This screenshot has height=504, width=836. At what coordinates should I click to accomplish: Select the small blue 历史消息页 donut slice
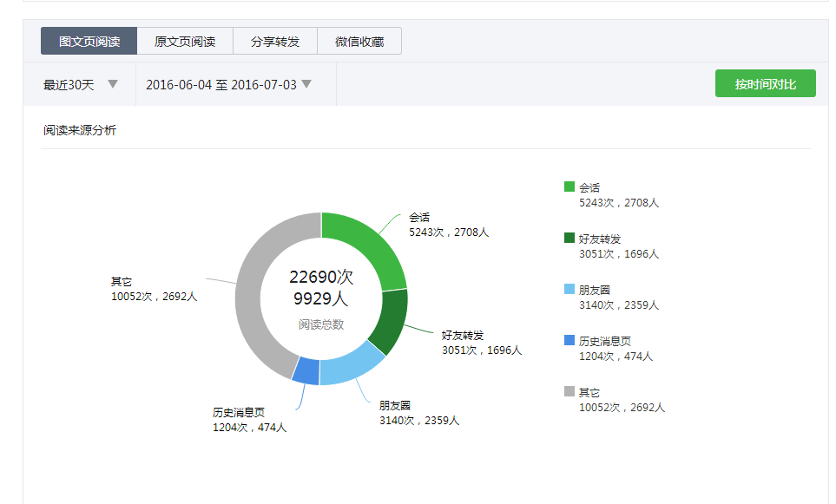coord(306,371)
